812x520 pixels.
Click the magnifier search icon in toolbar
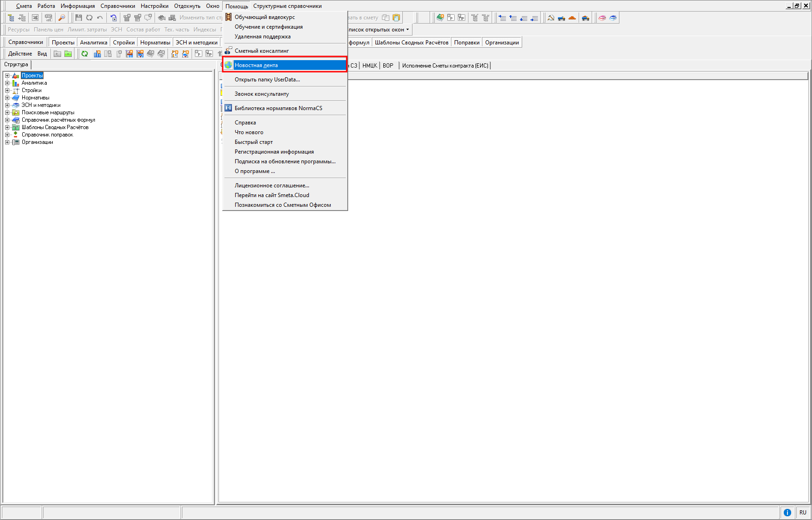click(x=62, y=18)
